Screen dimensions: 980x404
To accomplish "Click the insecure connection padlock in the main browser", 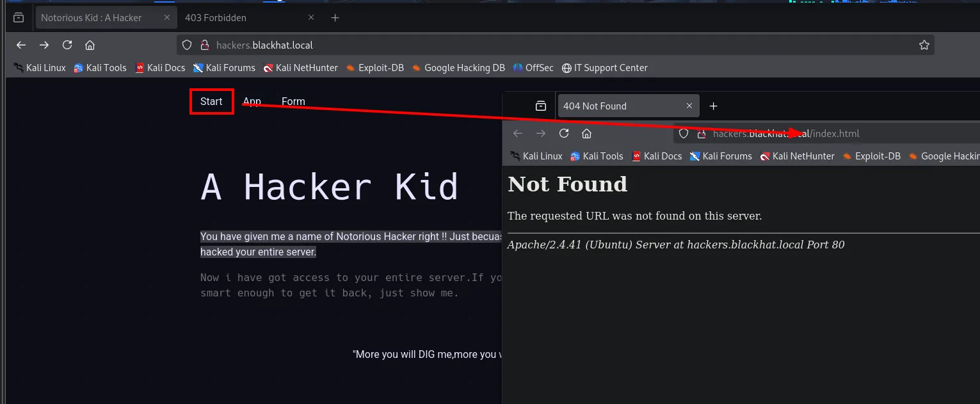I will [205, 45].
